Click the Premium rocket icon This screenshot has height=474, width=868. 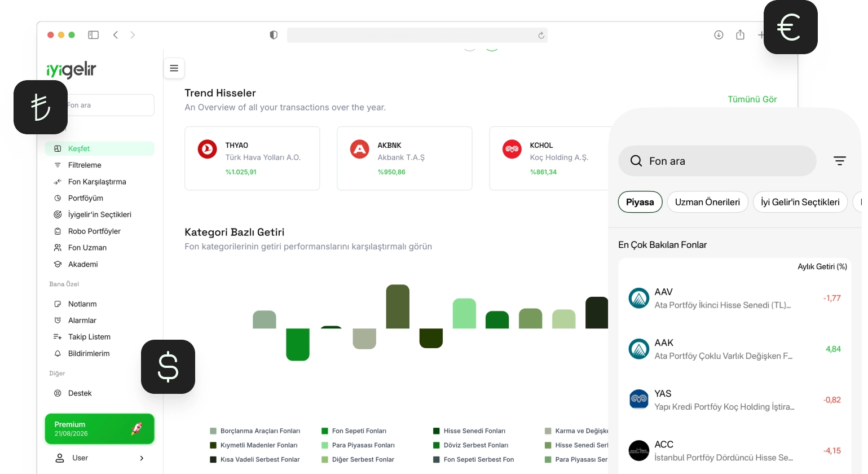(x=136, y=429)
